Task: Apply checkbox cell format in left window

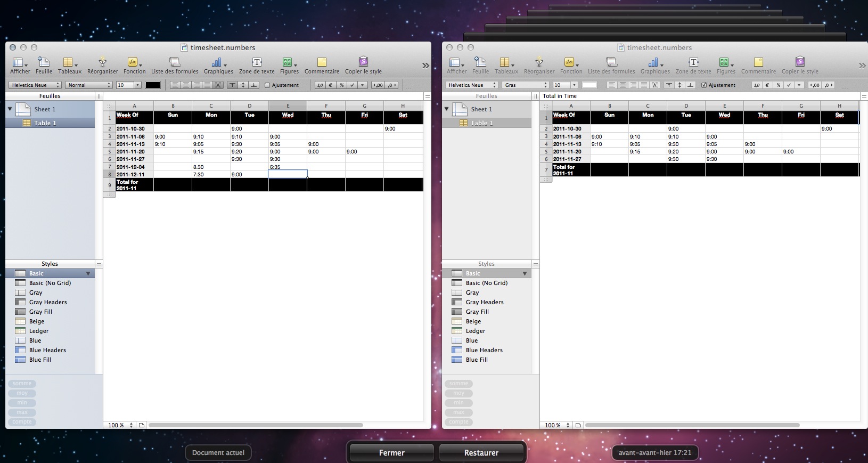Action: [352, 85]
